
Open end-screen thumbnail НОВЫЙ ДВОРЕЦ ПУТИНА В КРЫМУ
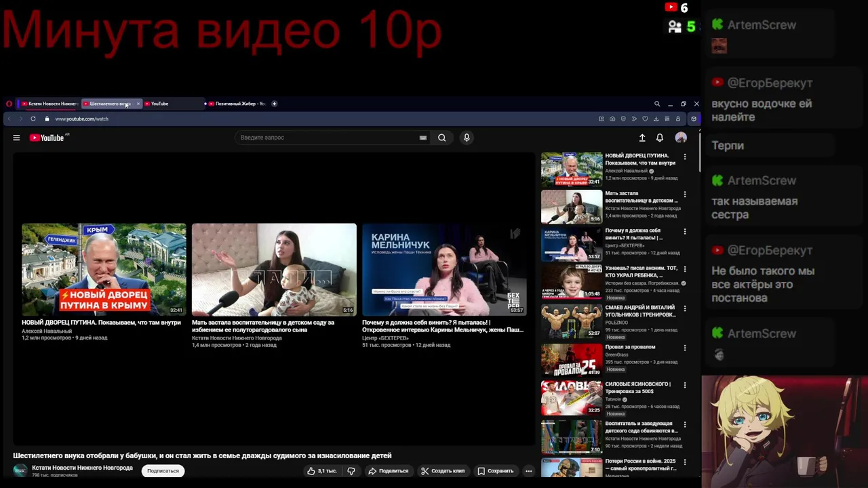point(104,270)
